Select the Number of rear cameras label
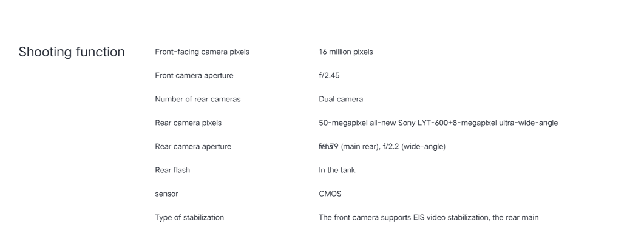Screen dimensions: 644x230 (197, 99)
